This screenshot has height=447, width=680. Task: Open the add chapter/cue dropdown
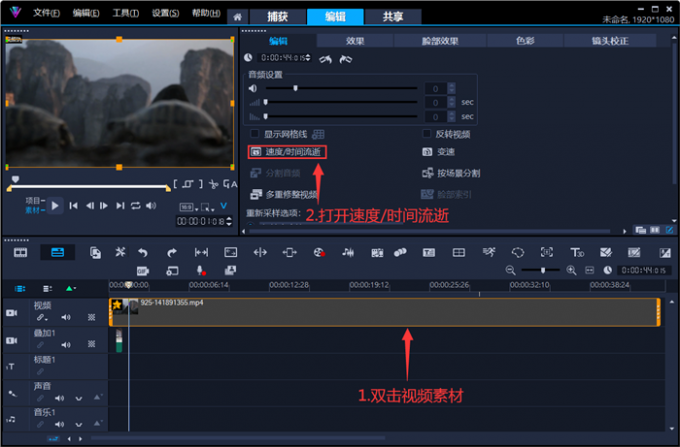71,288
